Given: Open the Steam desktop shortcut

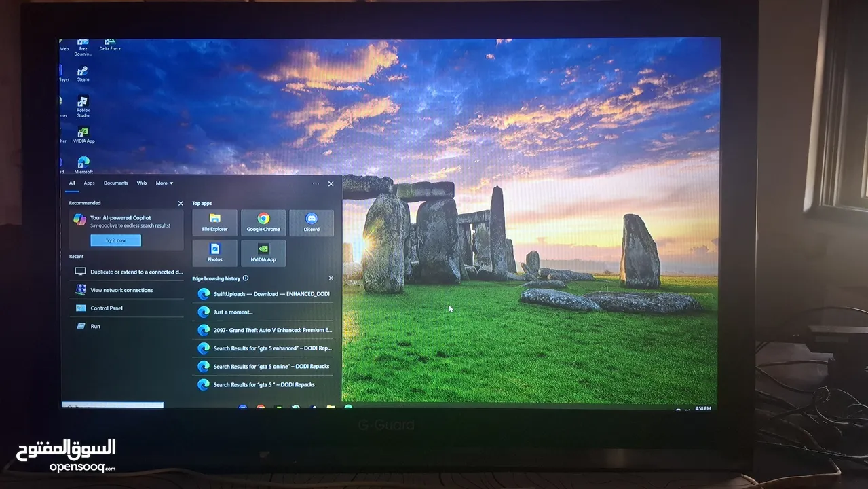Looking at the screenshot, I should [x=83, y=73].
